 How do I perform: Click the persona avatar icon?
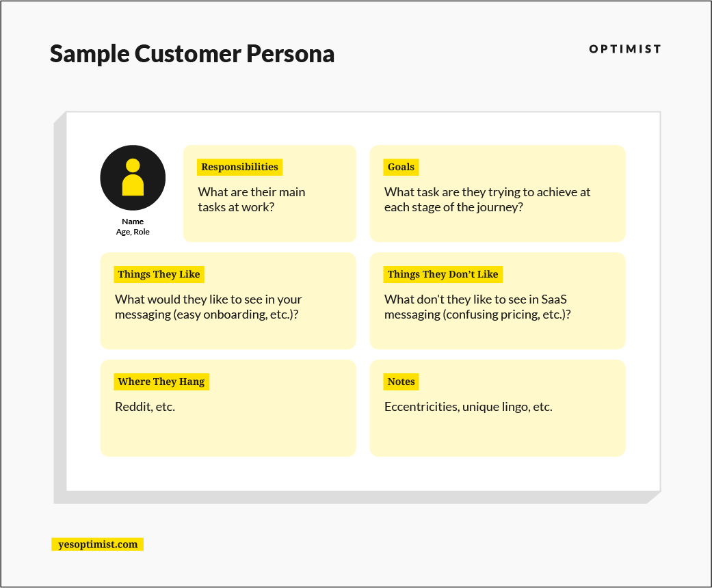point(133,178)
